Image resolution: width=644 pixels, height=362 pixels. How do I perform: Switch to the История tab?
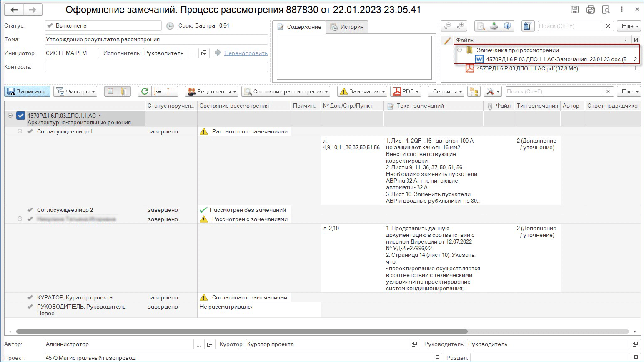347,27
